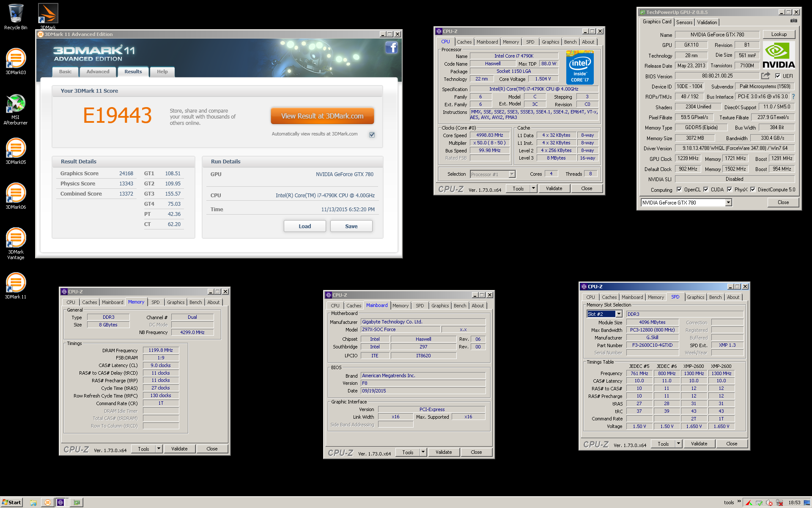Click the MSI Afterburner tray icon
The width and height of the screenshot is (812, 508).
749,503
